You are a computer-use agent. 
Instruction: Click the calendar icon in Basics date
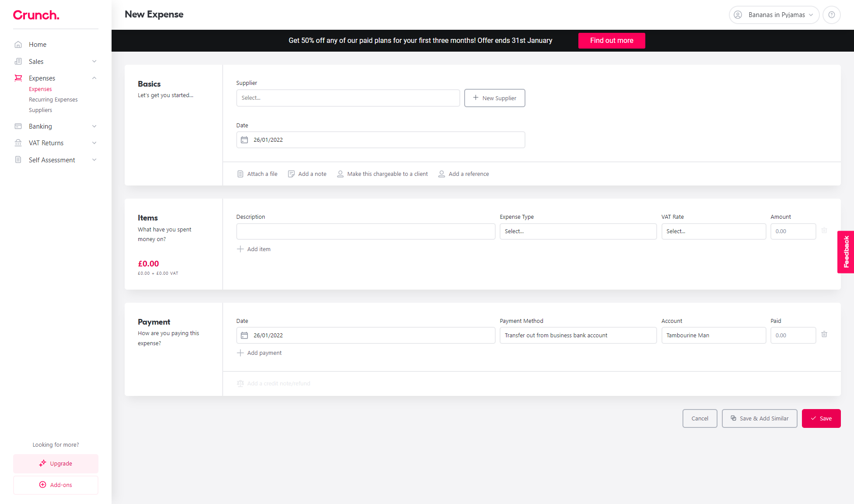[245, 140]
